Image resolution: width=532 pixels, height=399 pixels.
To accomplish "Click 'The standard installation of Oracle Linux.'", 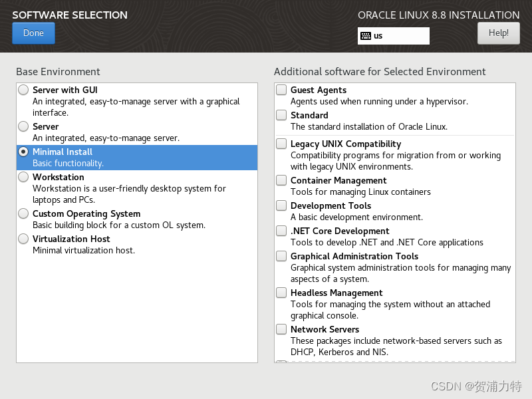I will click(369, 126).
